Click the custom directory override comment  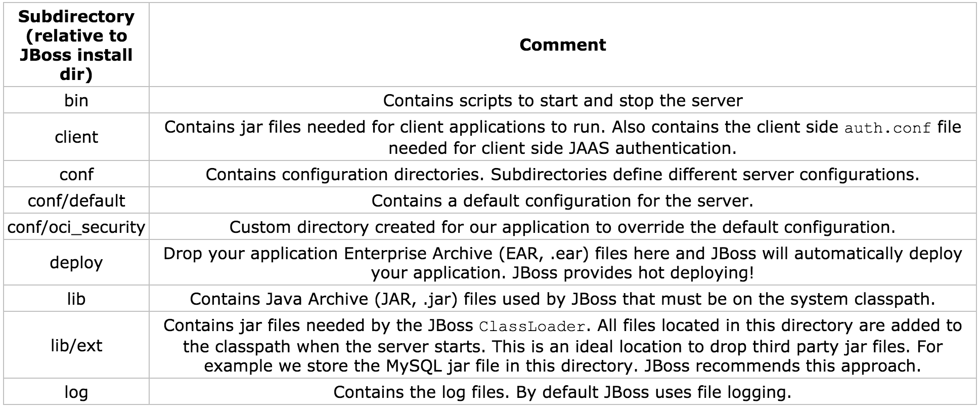click(x=562, y=227)
